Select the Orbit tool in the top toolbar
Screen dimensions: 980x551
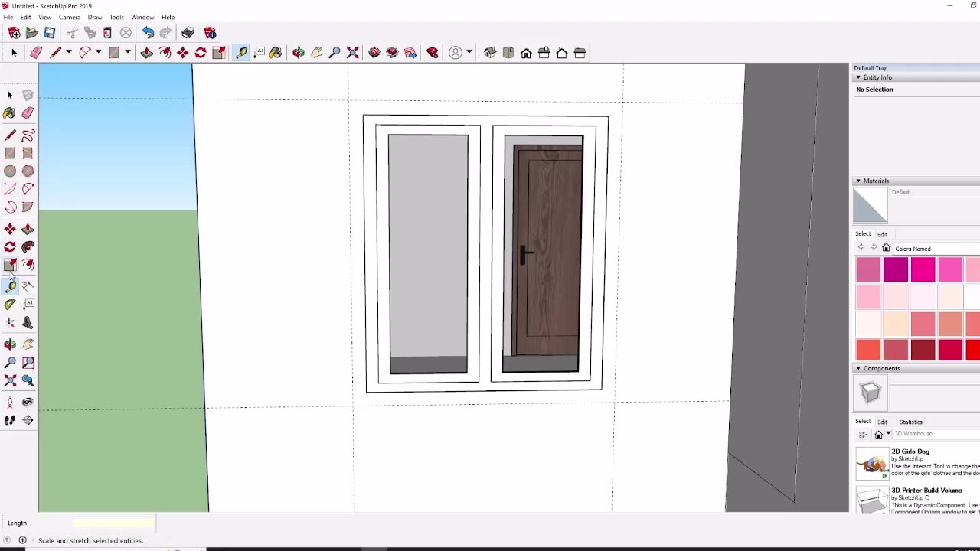pyautogui.click(x=299, y=53)
